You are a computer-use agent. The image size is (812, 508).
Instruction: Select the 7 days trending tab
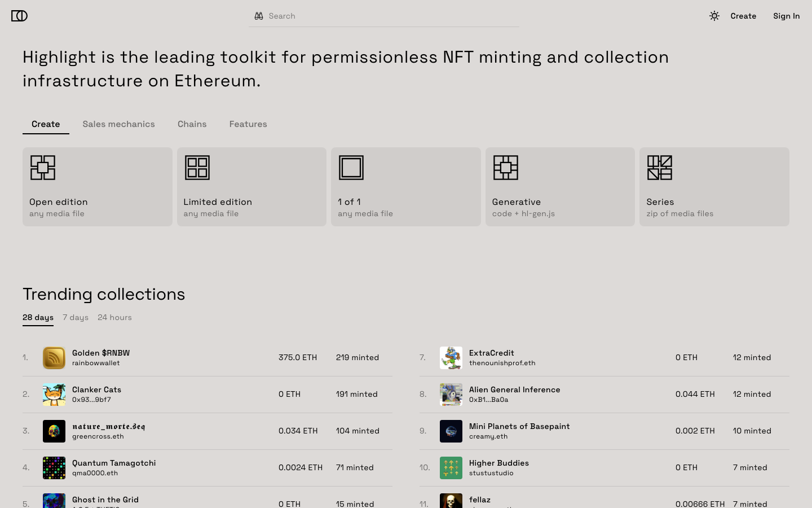(76, 318)
